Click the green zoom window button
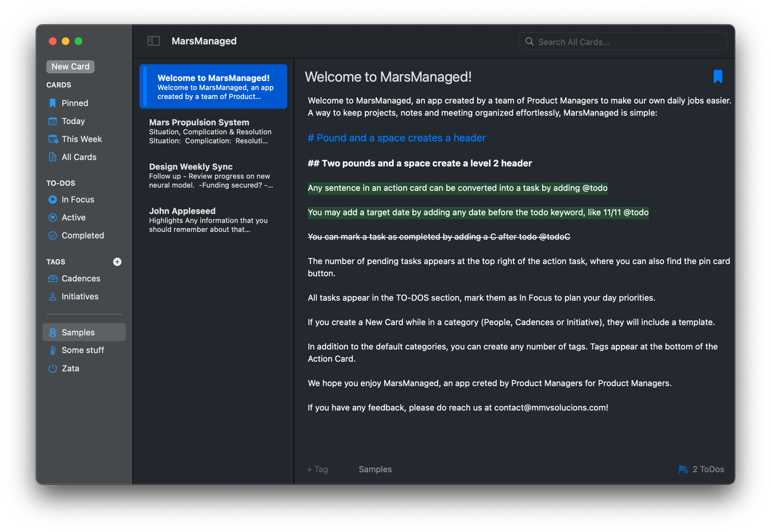The height and width of the screenshot is (532, 771). click(79, 41)
